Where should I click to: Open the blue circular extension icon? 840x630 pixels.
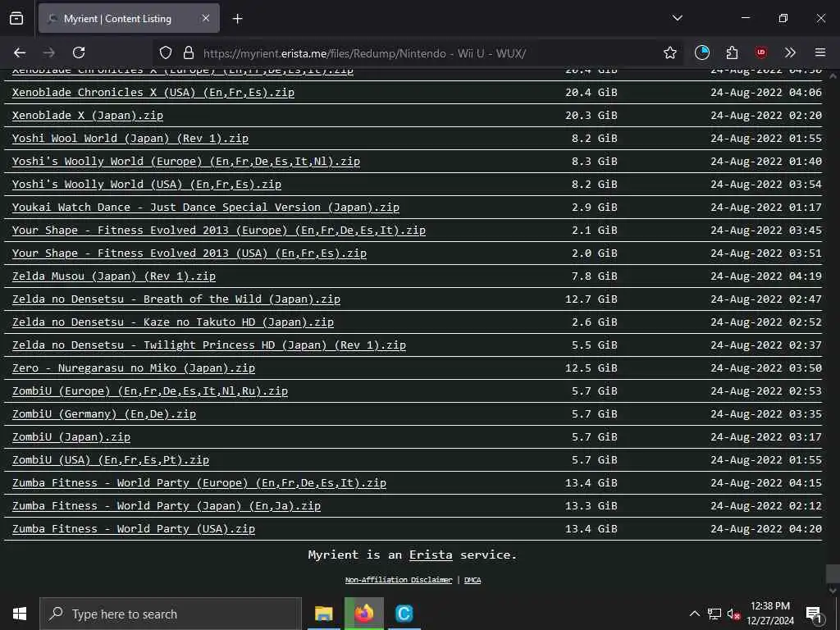pyautogui.click(x=702, y=52)
